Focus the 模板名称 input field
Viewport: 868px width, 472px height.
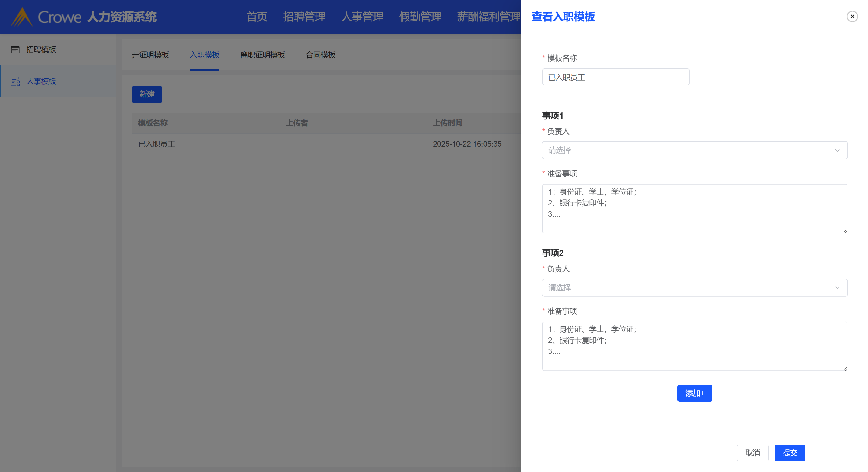(x=615, y=77)
